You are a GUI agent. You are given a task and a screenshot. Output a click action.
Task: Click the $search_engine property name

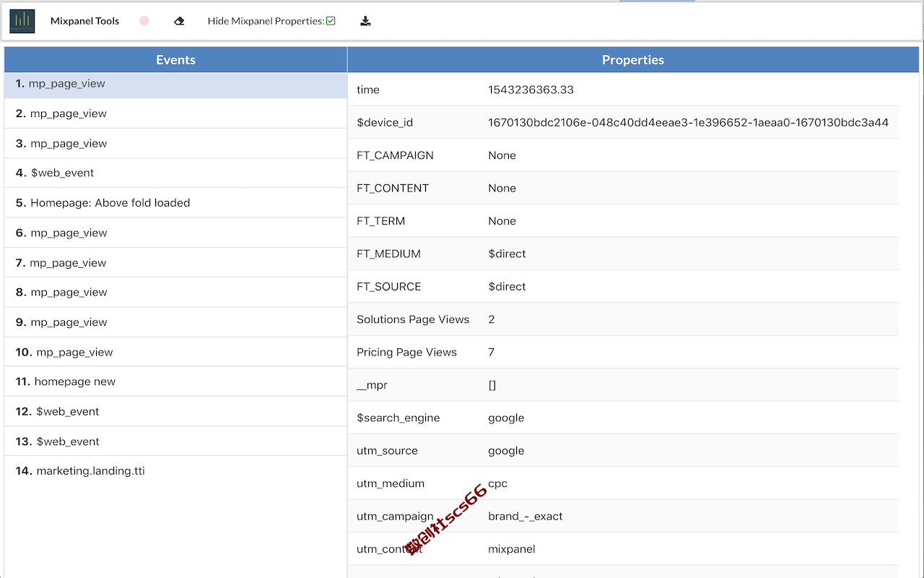point(398,418)
